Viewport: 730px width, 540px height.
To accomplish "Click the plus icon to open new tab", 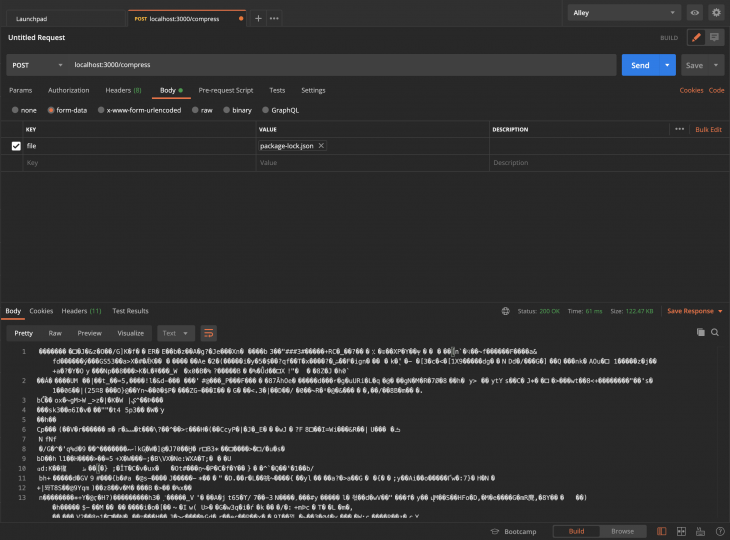I will (258, 18).
